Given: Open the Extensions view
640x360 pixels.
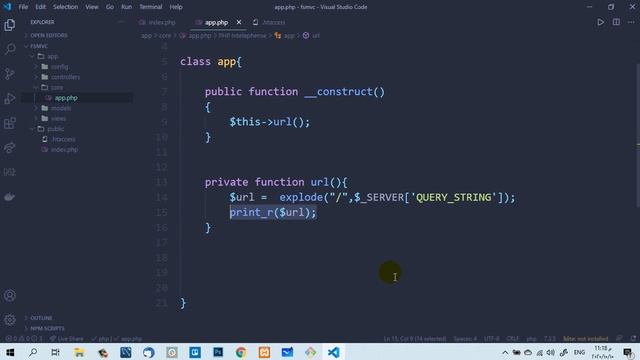Looking at the screenshot, I should (x=10, y=123).
